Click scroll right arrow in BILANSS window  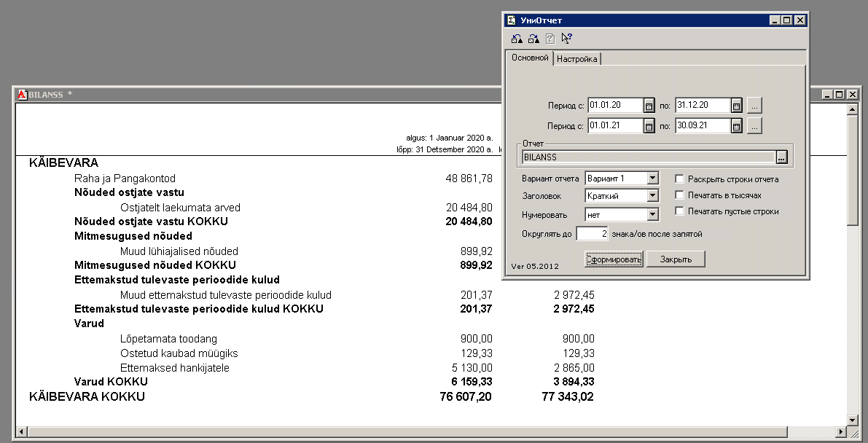tap(842, 431)
